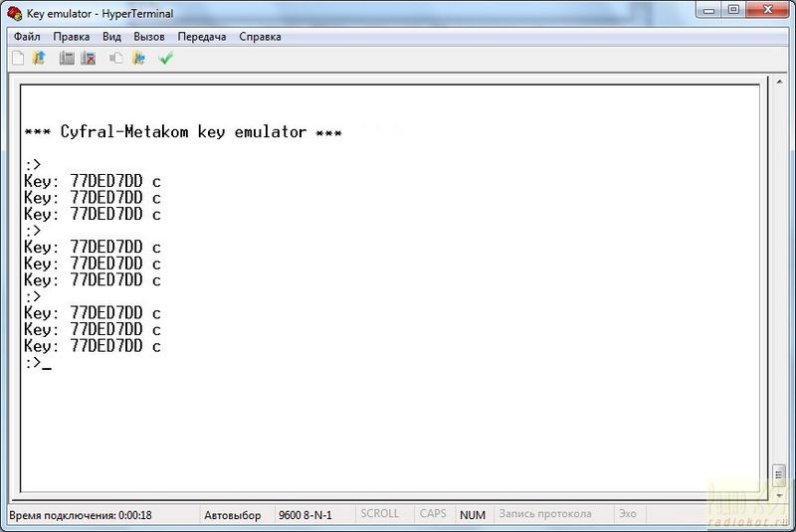Click the Call (connect) phone icon

(67, 59)
